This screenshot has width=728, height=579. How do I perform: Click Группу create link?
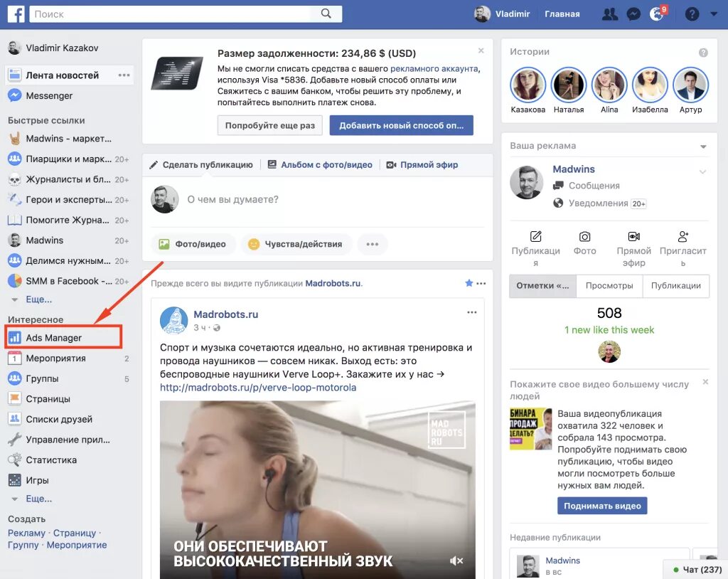pos(23,545)
